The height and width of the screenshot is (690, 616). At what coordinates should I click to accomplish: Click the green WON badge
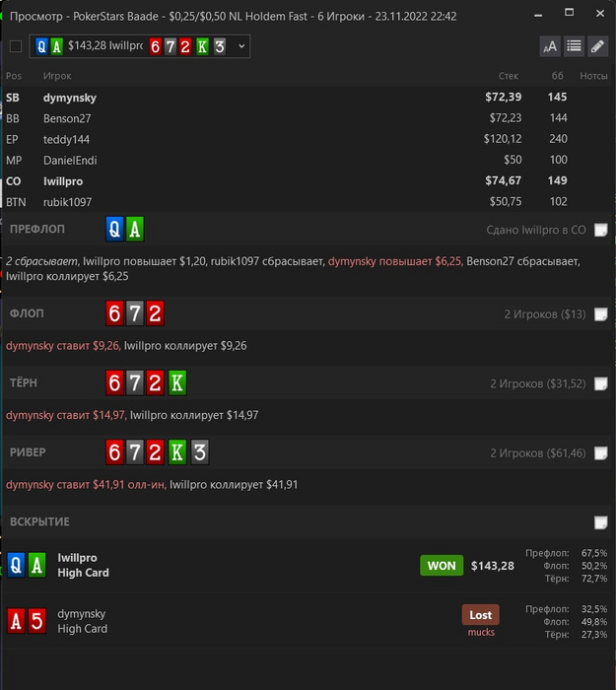click(x=442, y=566)
